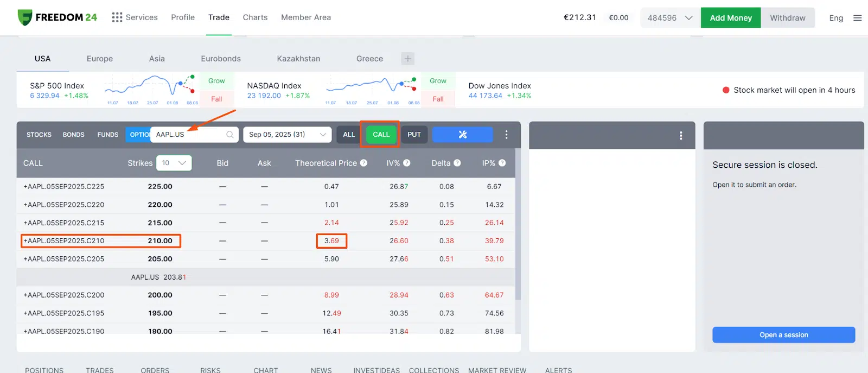Choose Fall for NASDAQ Index
868x373 pixels.
point(438,99)
